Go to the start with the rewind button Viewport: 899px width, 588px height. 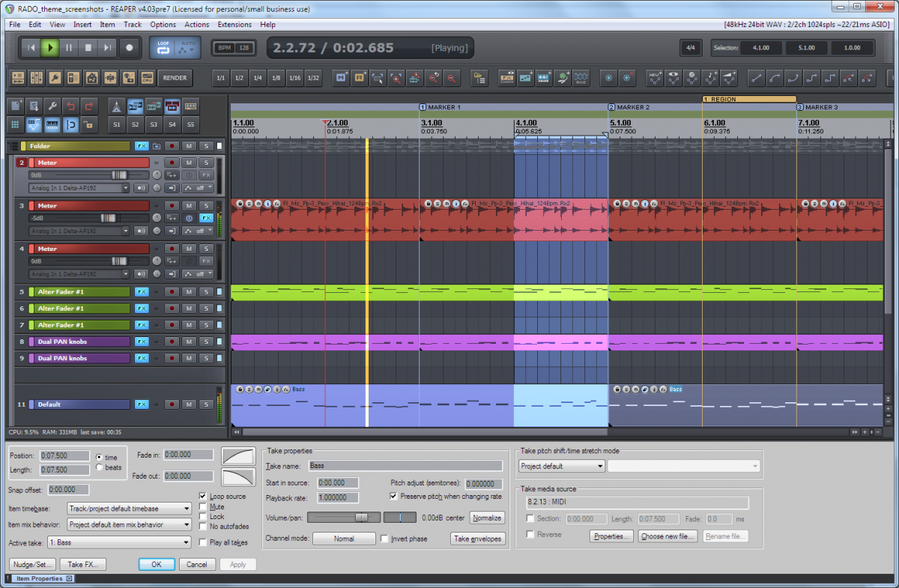click(31, 48)
